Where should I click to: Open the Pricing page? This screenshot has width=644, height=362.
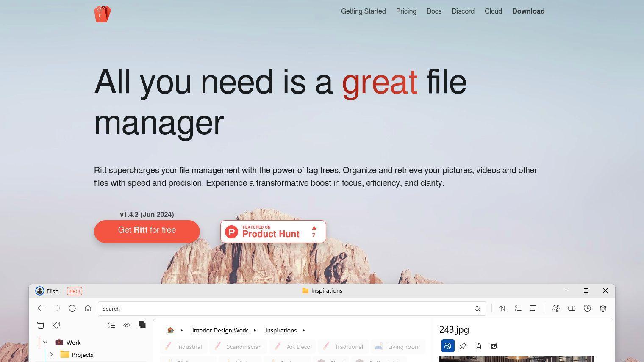[x=406, y=11]
